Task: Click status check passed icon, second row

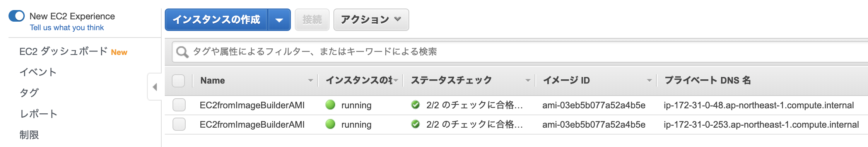Action: point(415,124)
